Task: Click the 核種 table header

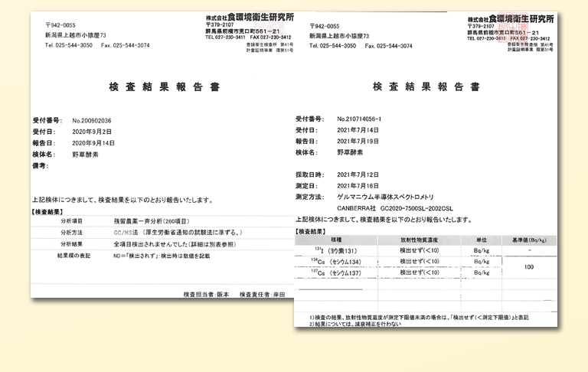Action: click(x=336, y=240)
